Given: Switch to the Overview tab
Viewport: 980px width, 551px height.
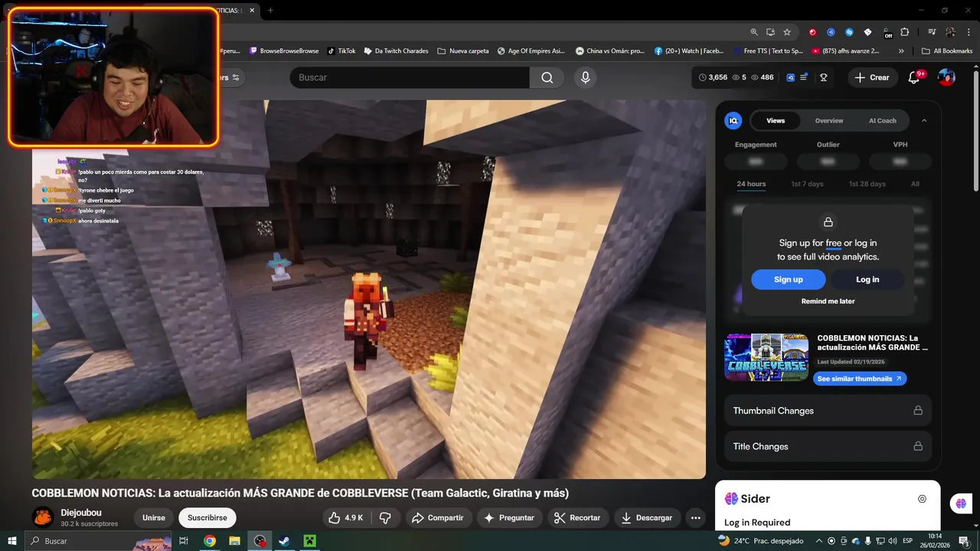Looking at the screenshot, I should pyautogui.click(x=829, y=120).
